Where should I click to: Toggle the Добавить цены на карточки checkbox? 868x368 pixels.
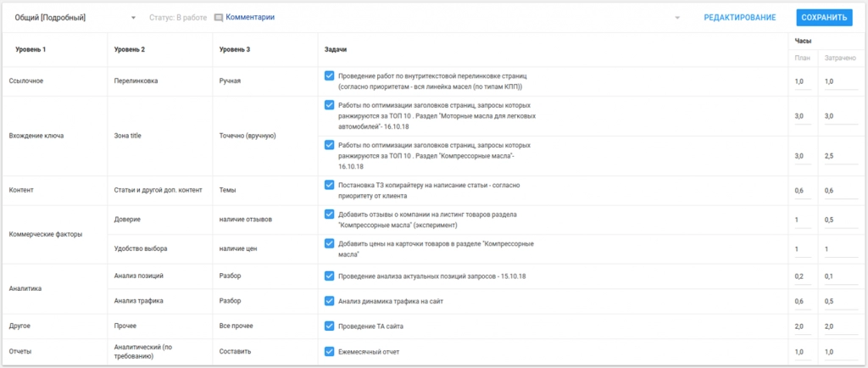point(330,243)
